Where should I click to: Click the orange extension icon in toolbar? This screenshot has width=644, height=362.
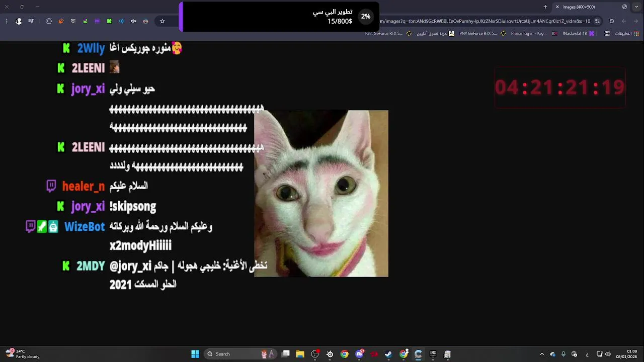pos(61,21)
